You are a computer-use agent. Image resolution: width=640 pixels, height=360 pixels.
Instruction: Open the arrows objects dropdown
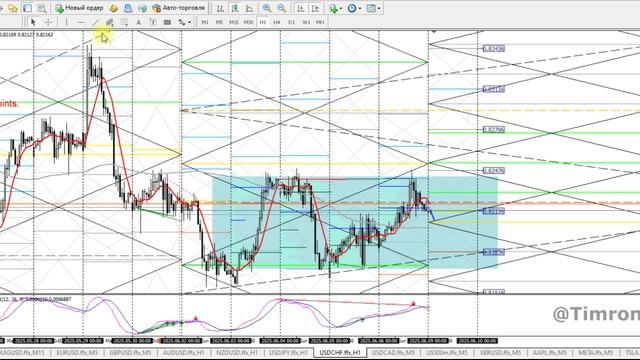[184, 22]
